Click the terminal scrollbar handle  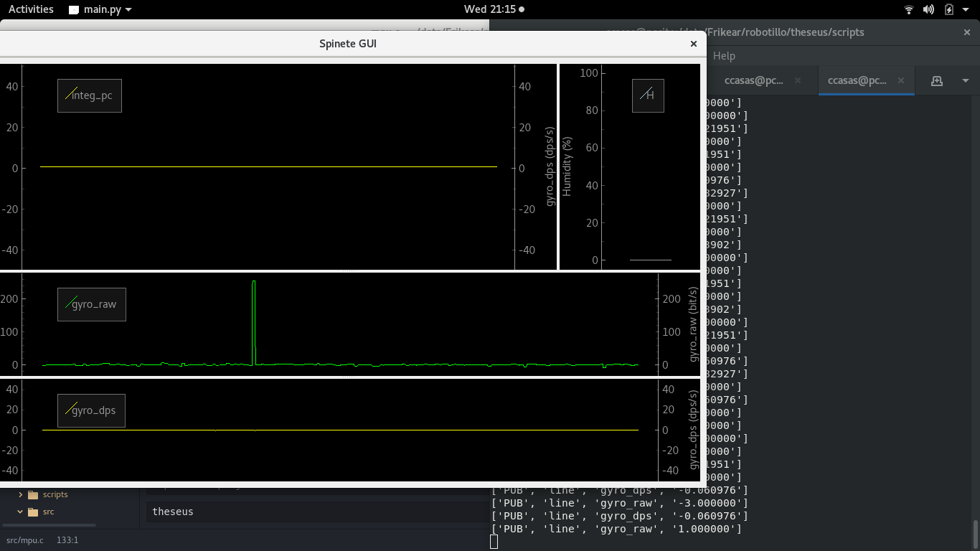click(x=976, y=534)
